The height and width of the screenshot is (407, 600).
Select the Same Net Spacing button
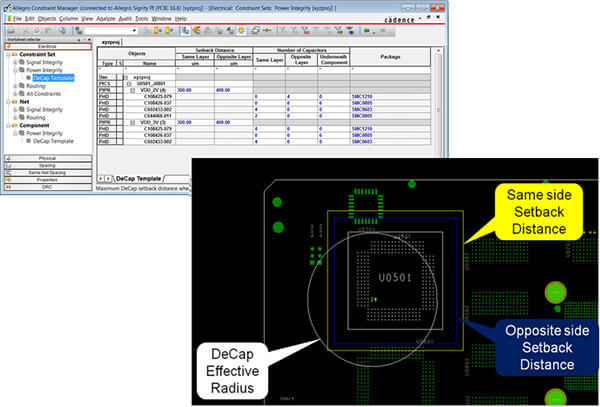pos(48,173)
